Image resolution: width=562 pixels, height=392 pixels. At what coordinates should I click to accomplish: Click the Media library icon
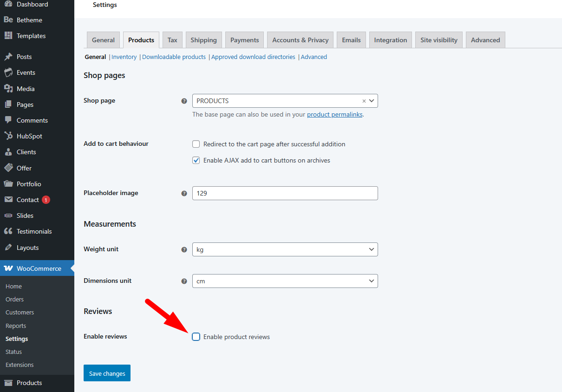click(x=8, y=89)
